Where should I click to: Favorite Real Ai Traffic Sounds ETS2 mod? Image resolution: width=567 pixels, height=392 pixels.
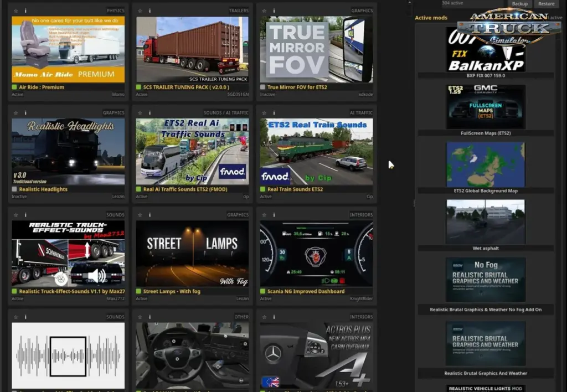click(x=140, y=113)
